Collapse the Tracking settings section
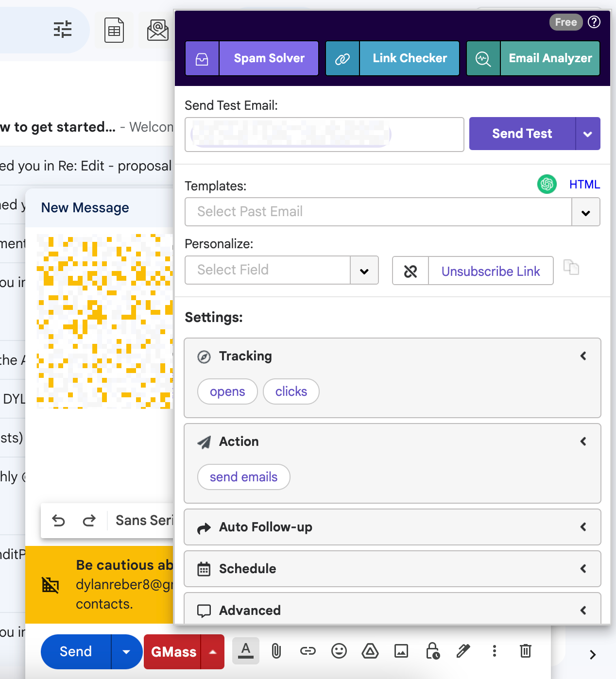 pyautogui.click(x=583, y=356)
